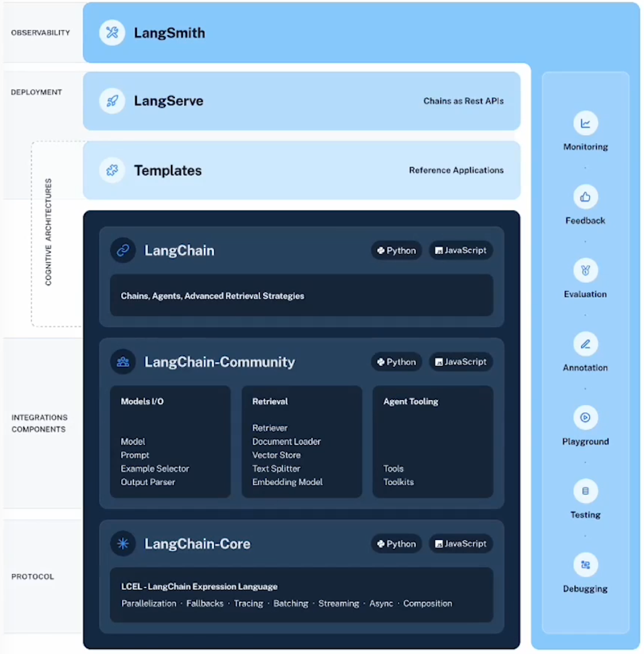Click 'Output Parser' item
Viewport: 644px width, 654px height.
148,482
